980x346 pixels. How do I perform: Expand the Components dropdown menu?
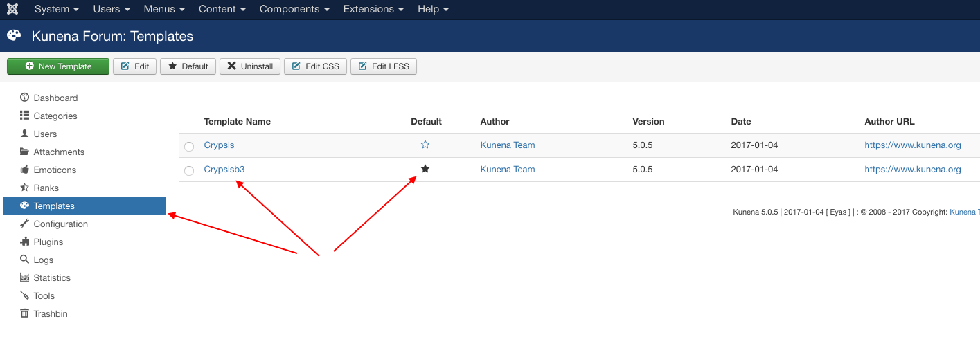coord(294,9)
